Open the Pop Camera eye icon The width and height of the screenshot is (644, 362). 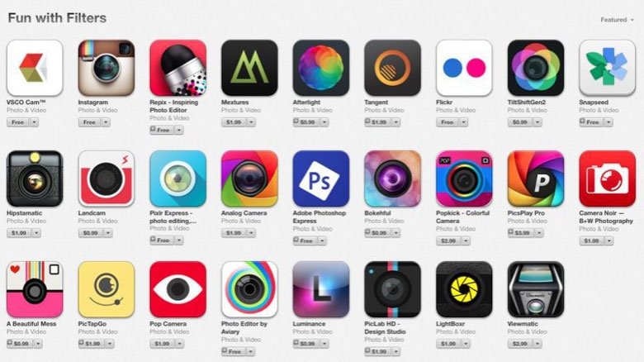pos(178,289)
